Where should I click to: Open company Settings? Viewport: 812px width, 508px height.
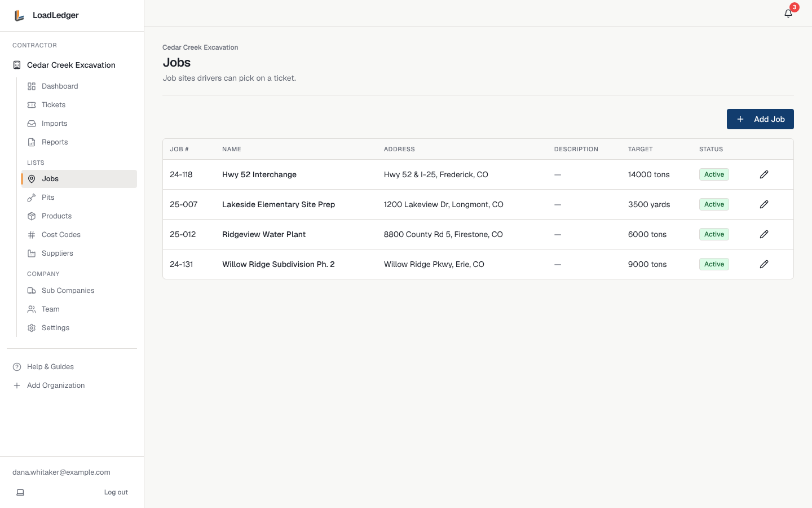click(x=79, y=328)
